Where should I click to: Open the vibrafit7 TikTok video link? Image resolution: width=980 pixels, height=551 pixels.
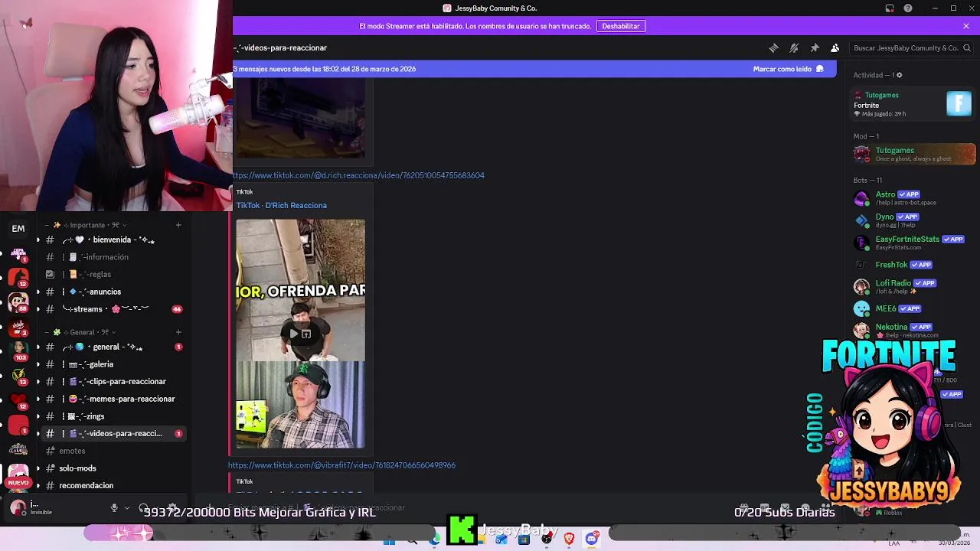341,465
